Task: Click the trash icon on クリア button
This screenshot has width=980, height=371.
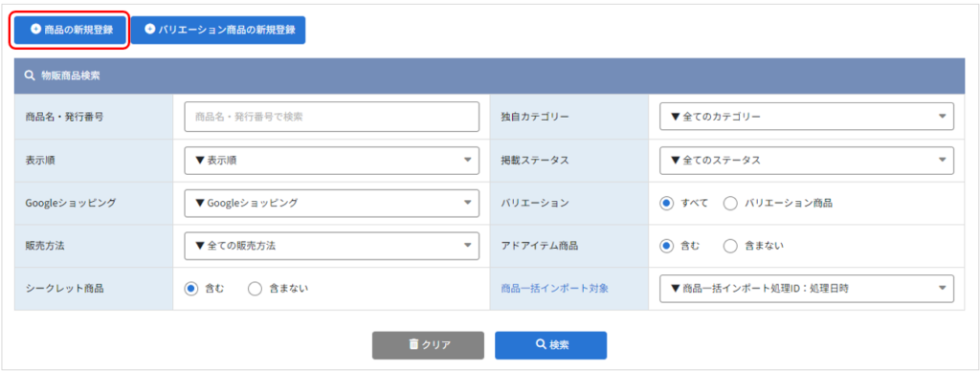Action: tap(413, 344)
